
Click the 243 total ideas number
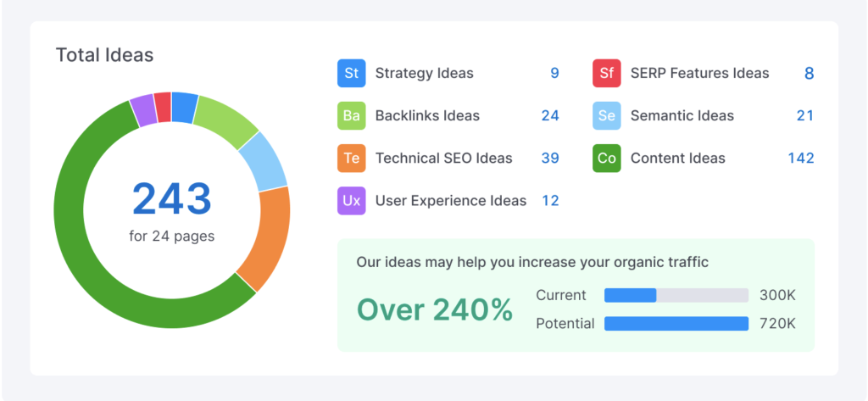point(171,199)
